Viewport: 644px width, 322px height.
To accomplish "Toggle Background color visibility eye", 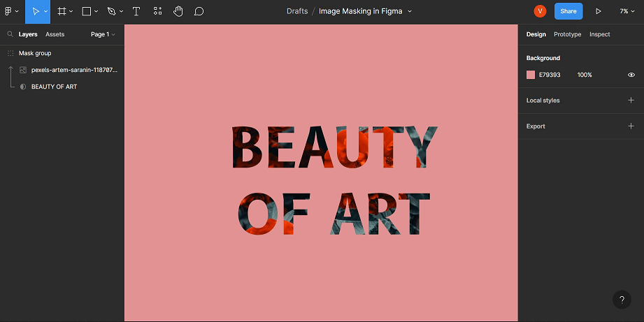I will tap(631, 75).
